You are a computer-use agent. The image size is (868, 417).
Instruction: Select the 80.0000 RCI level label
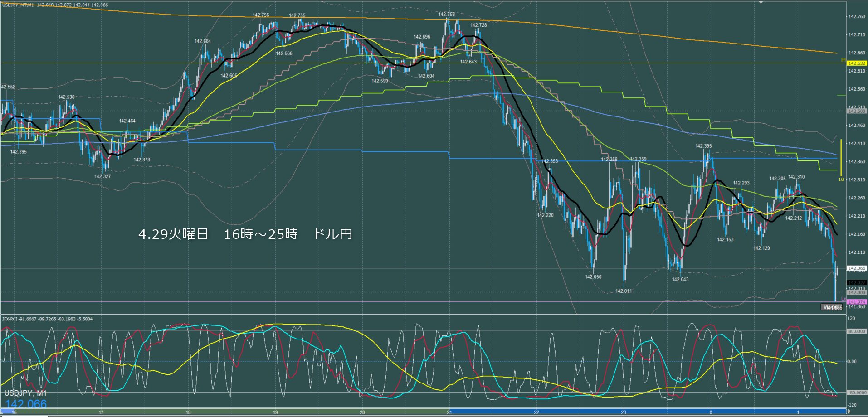pyautogui.click(x=857, y=331)
